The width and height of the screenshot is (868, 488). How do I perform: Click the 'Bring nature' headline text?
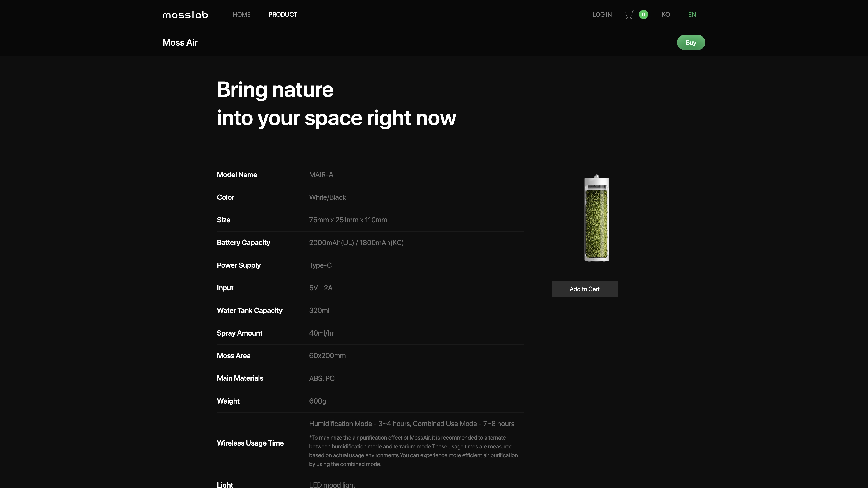[x=275, y=90]
